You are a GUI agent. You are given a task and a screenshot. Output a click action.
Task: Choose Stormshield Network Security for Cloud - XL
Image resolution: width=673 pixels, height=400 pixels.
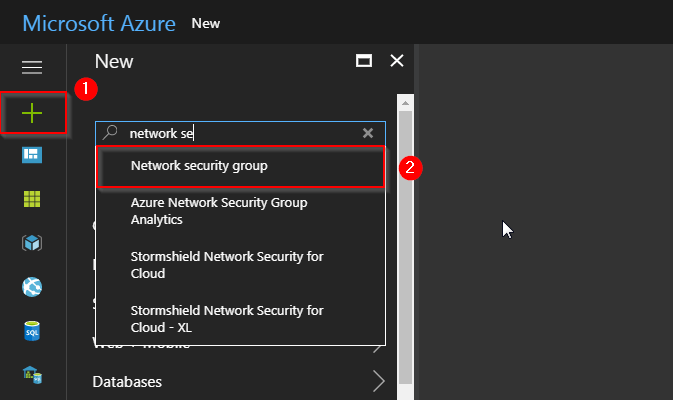click(x=226, y=318)
